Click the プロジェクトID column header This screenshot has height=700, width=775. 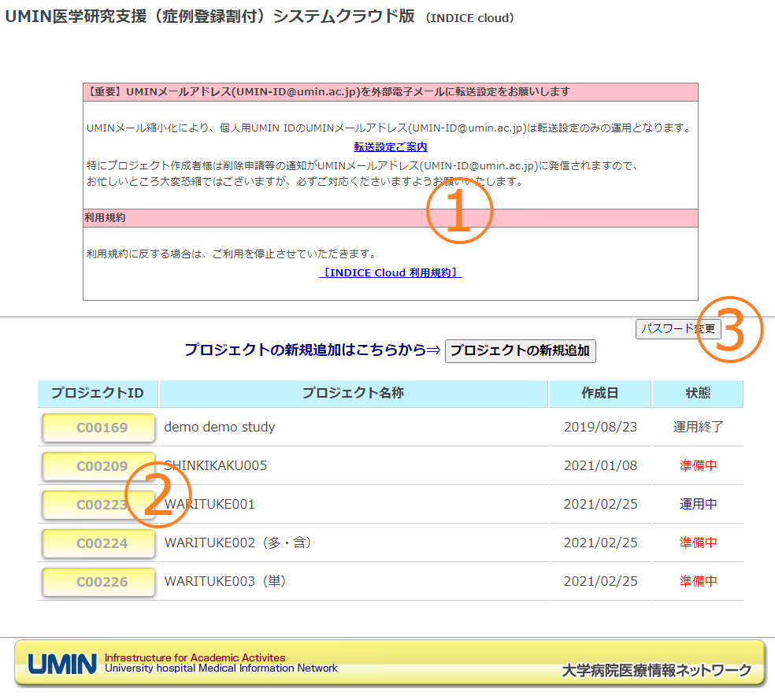click(98, 393)
